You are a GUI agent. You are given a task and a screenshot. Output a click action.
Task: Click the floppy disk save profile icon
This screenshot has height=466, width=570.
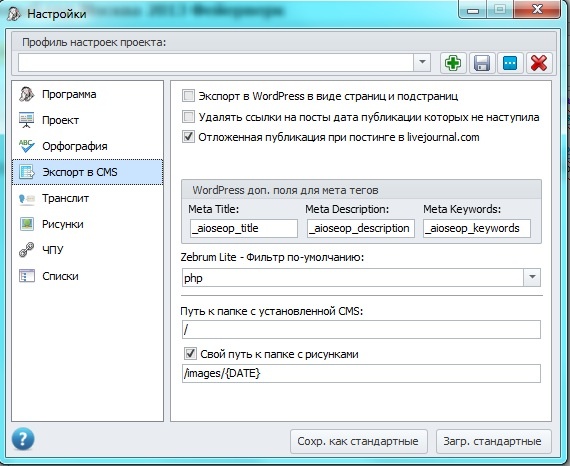tap(482, 63)
